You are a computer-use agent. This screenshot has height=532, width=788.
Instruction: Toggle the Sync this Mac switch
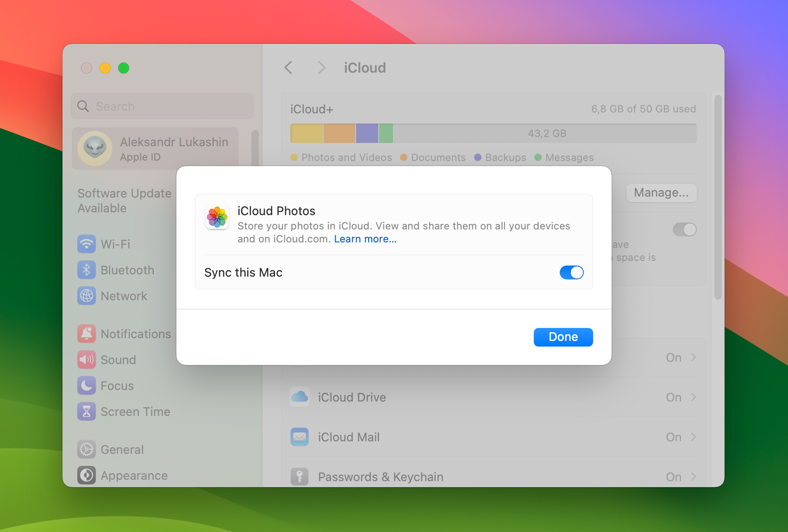tap(572, 272)
